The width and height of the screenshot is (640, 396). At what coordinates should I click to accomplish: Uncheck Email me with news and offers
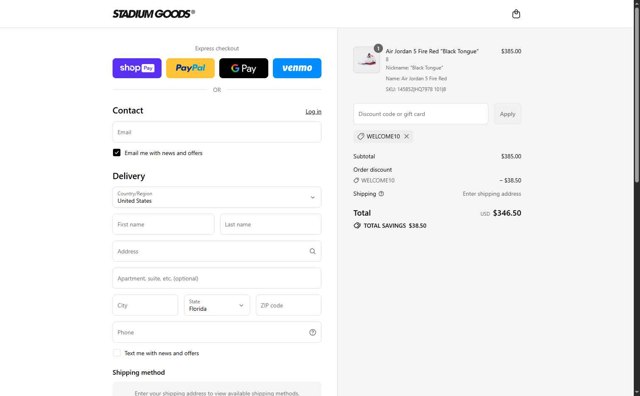(117, 153)
